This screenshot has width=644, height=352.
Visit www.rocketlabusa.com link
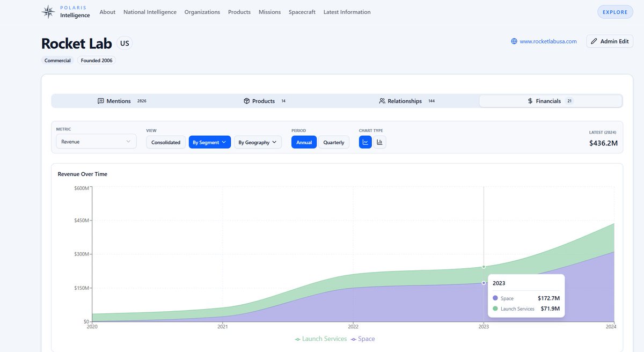click(x=548, y=41)
